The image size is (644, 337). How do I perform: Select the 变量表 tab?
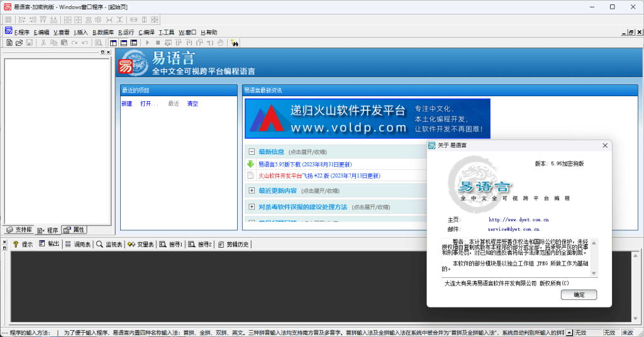(x=140, y=244)
